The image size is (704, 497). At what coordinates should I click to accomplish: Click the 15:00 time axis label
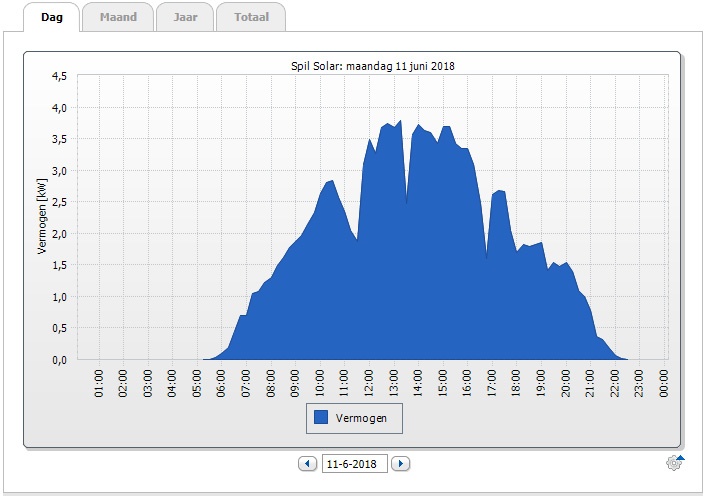(443, 383)
